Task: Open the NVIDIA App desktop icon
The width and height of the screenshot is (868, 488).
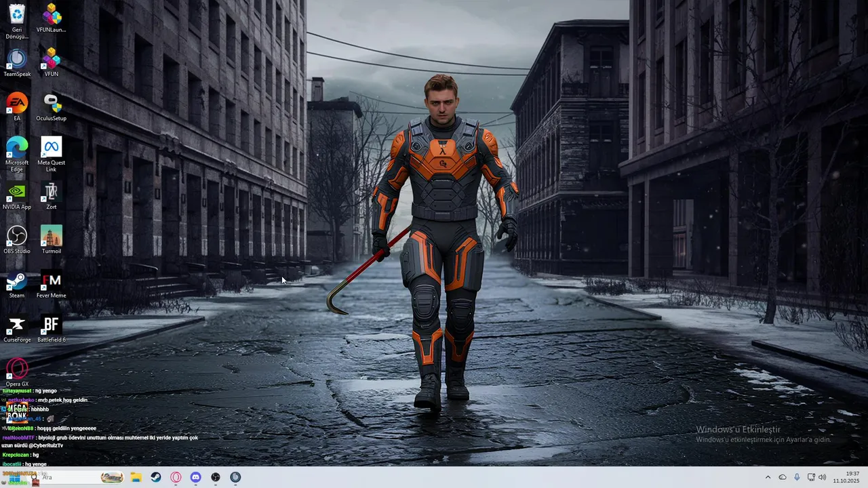Action: click(17, 196)
